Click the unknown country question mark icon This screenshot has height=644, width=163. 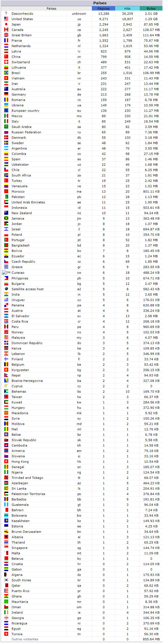click(6, 13)
